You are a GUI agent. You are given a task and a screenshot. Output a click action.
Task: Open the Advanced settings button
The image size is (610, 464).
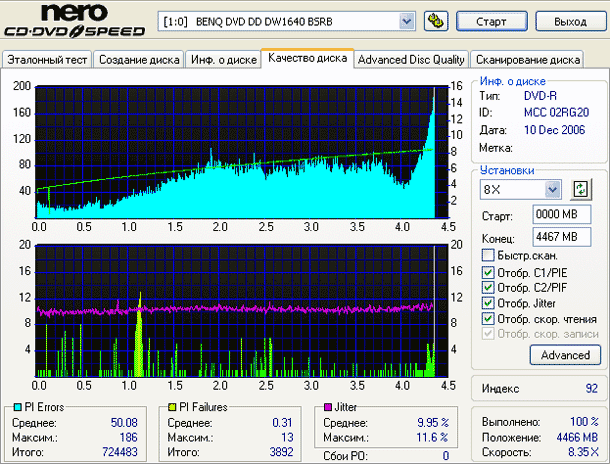pos(565,355)
